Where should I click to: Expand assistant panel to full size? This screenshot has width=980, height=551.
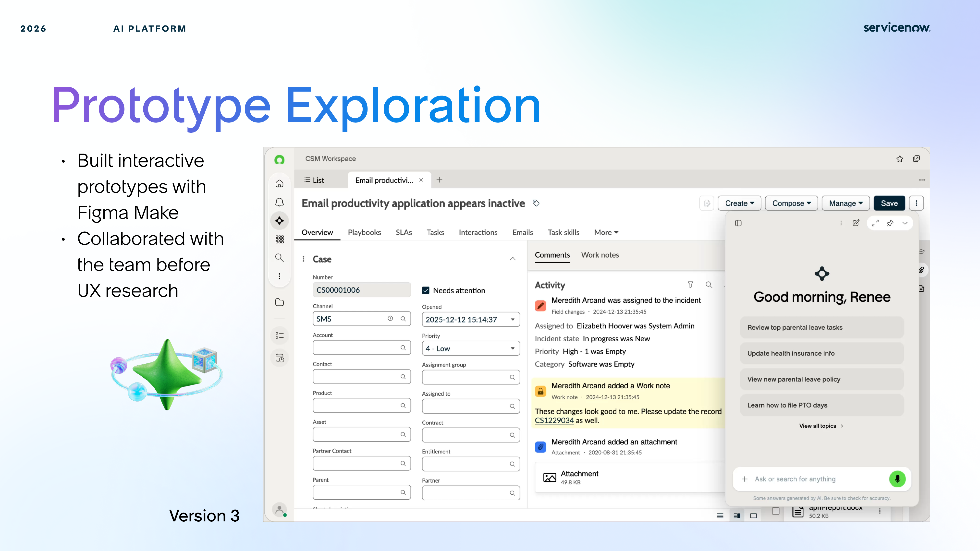tap(875, 223)
